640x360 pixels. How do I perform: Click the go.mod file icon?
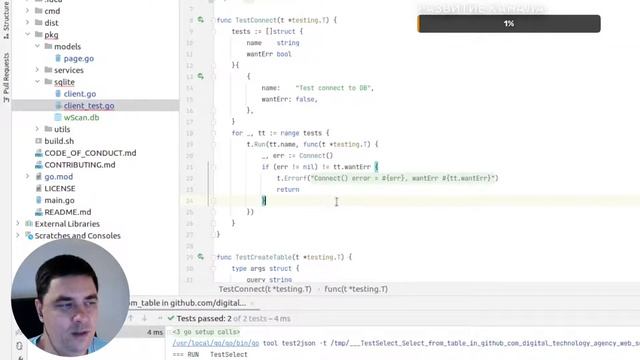tap(39, 177)
